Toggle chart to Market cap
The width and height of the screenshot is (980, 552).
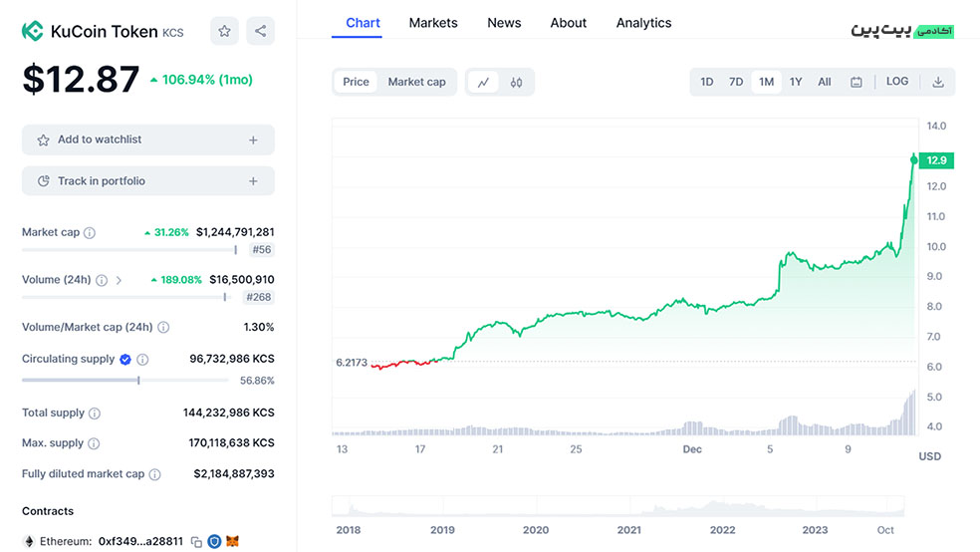416,83
